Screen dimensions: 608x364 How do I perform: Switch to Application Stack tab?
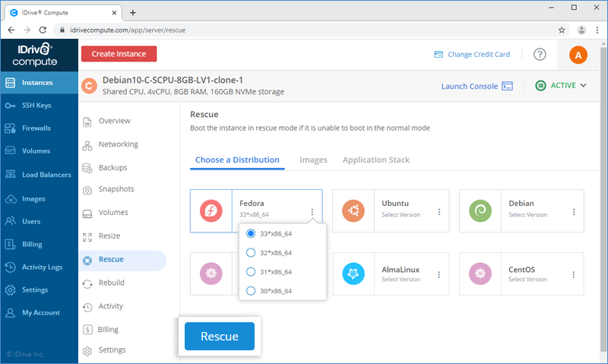pos(375,160)
